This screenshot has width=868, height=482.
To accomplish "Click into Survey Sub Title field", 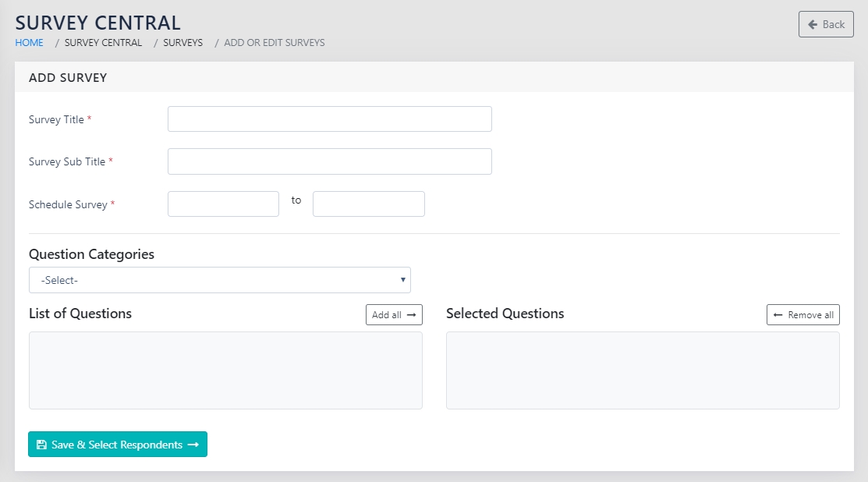I will pyautogui.click(x=329, y=161).
